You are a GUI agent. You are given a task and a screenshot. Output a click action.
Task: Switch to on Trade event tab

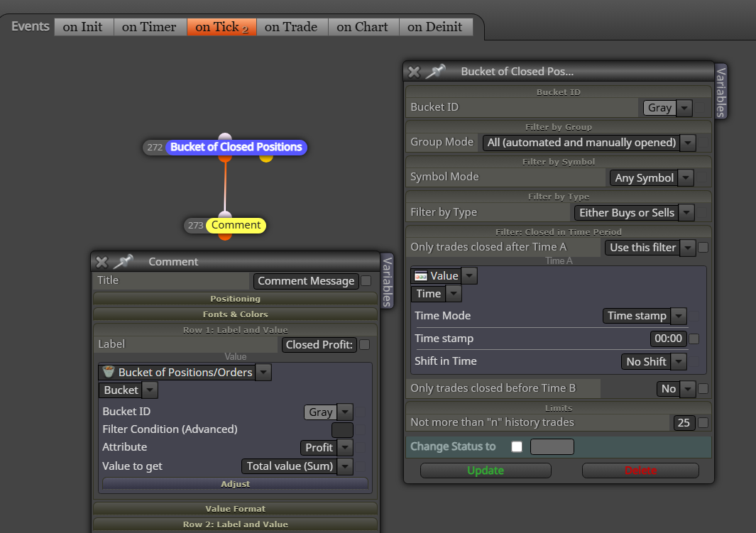(x=291, y=27)
